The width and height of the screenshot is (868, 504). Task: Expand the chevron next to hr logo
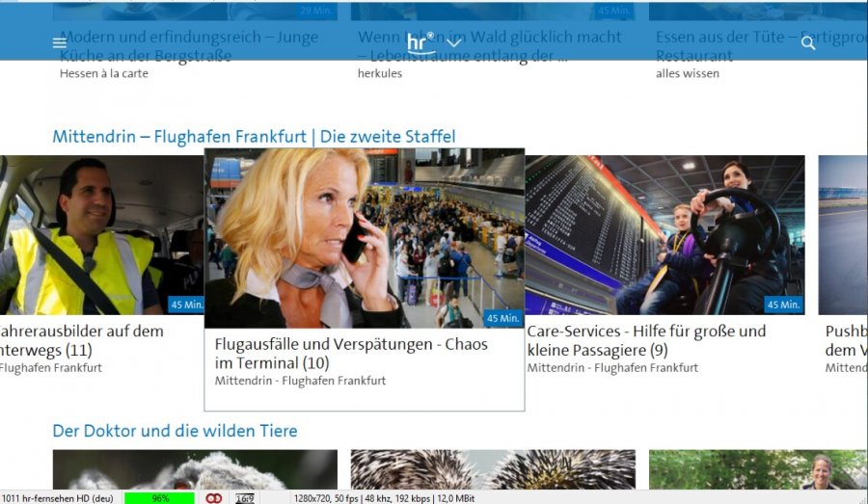pyautogui.click(x=454, y=42)
